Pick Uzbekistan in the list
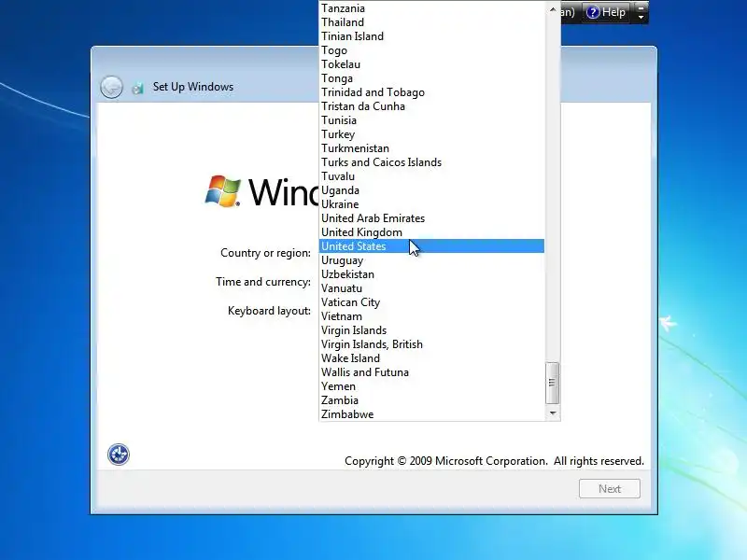Image resolution: width=747 pixels, height=560 pixels. (x=431, y=274)
